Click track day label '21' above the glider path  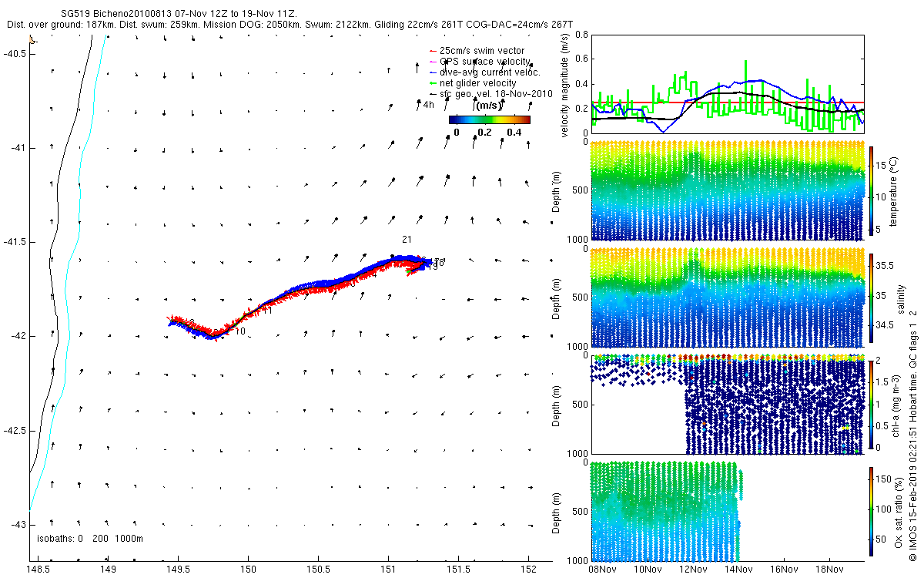(x=407, y=240)
